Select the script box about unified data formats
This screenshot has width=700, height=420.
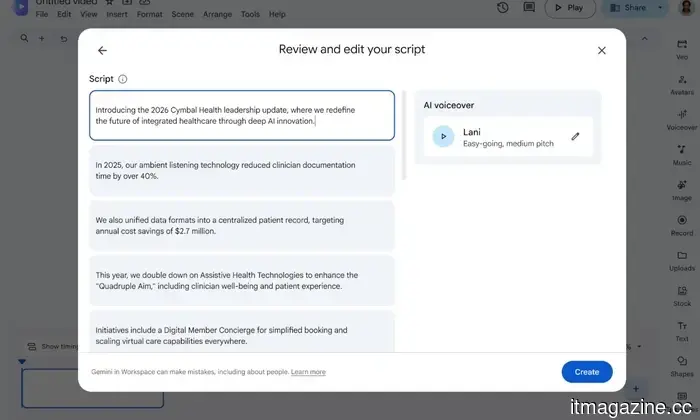pyautogui.click(x=242, y=225)
